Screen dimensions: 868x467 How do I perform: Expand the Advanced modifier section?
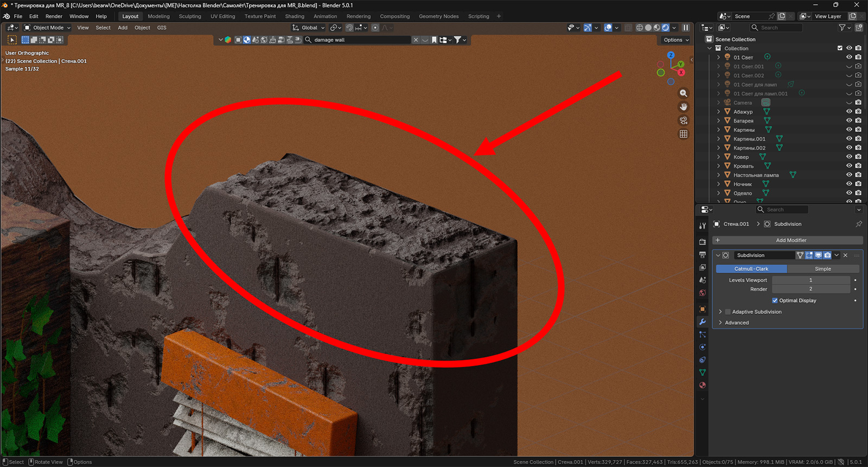(720, 323)
